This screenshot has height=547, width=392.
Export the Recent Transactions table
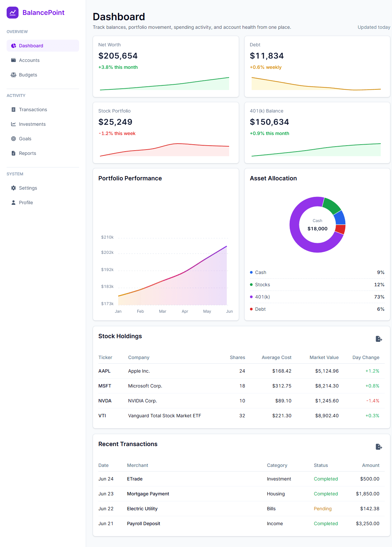click(x=379, y=447)
